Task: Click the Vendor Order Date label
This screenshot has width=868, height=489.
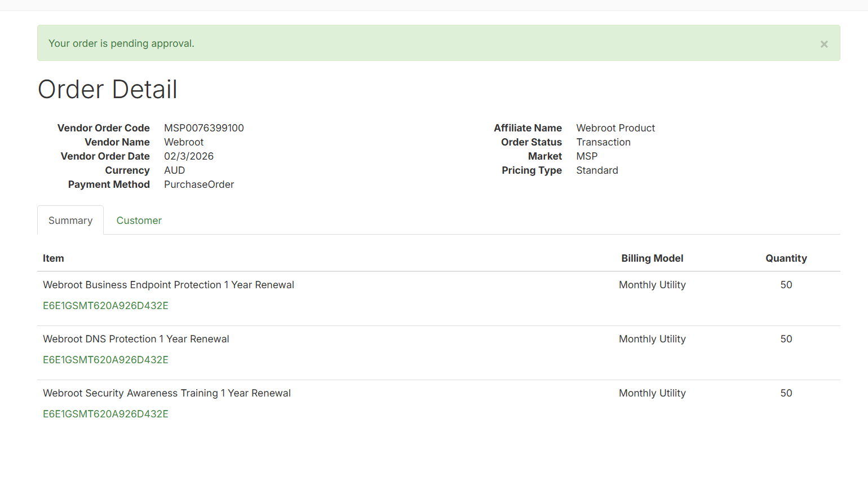Action: (x=105, y=156)
